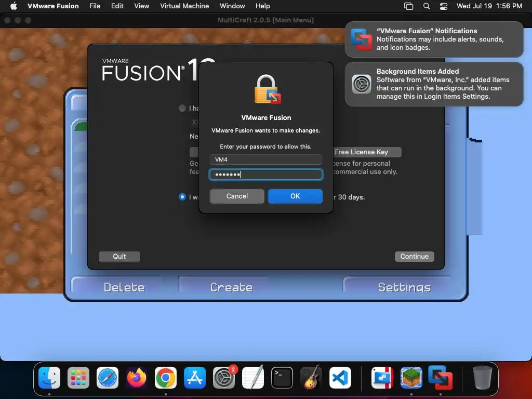Open System Settings with badge in Dock
Viewport: 532px width, 399px height.
pos(224,378)
